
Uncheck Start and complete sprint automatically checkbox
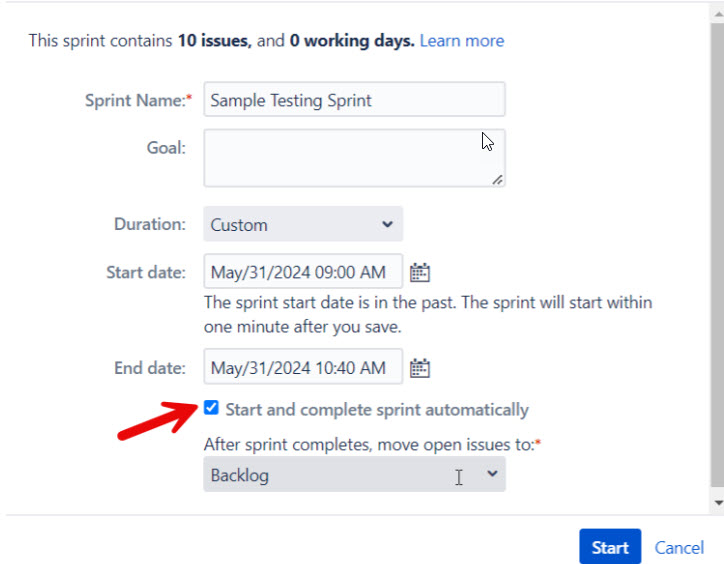[211, 407]
